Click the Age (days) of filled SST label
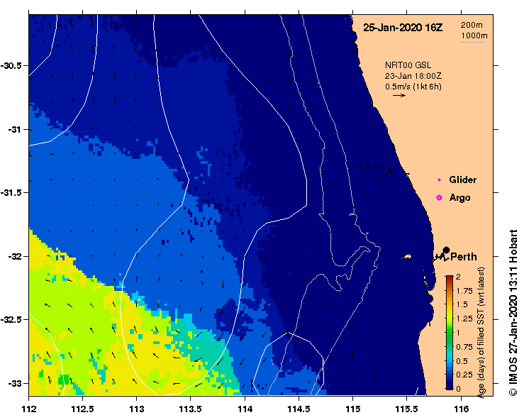The width and height of the screenshot is (524, 420). (481, 333)
